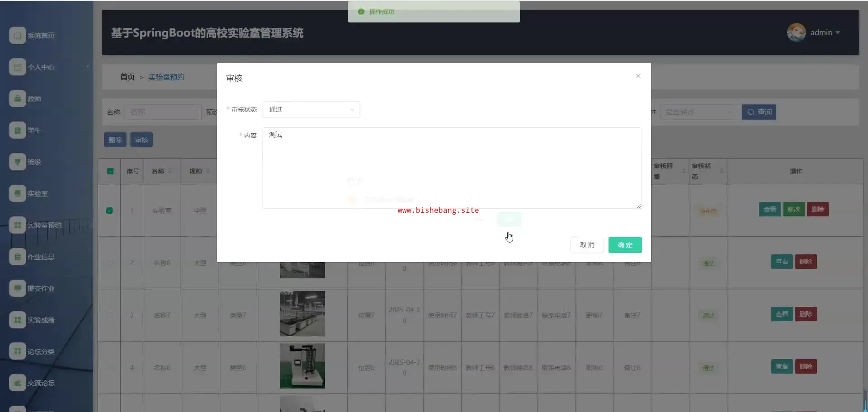Viewport: 868px width, 412px height.
Task: Click the 交流论坛 sidebar icon
Action: [17, 383]
